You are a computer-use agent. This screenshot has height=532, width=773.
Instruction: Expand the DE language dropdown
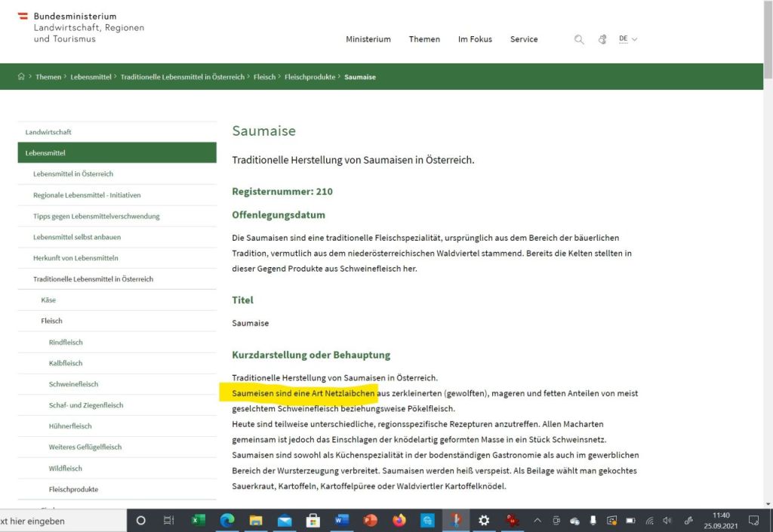[x=628, y=39]
